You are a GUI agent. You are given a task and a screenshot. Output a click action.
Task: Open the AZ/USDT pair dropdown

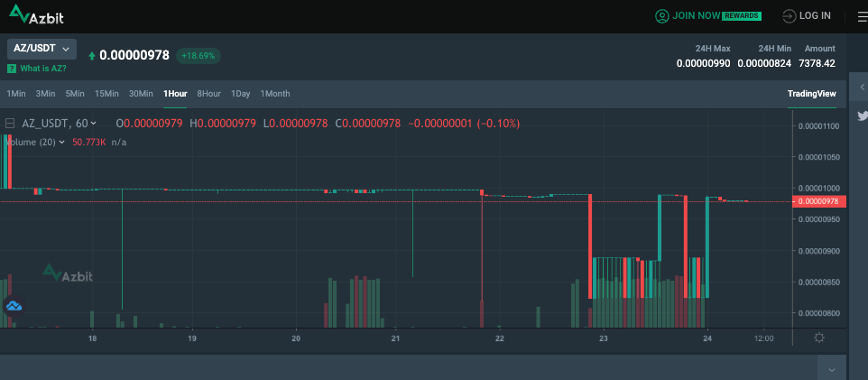[x=42, y=49]
